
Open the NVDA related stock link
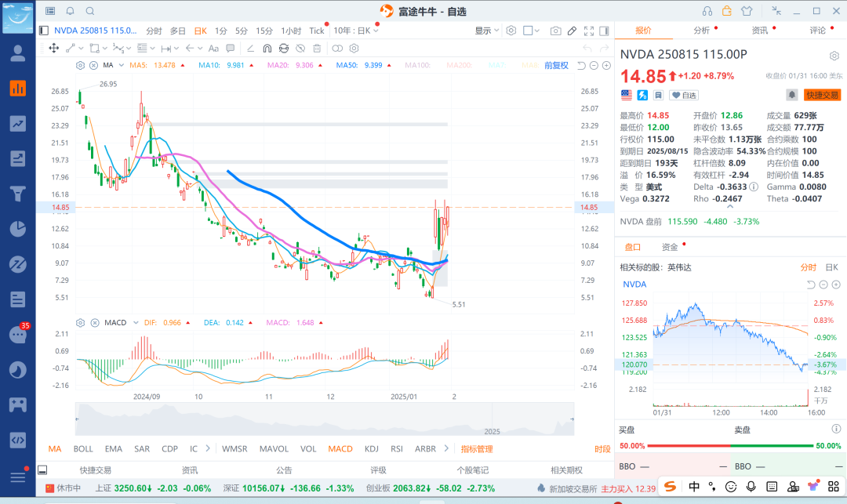(634, 285)
